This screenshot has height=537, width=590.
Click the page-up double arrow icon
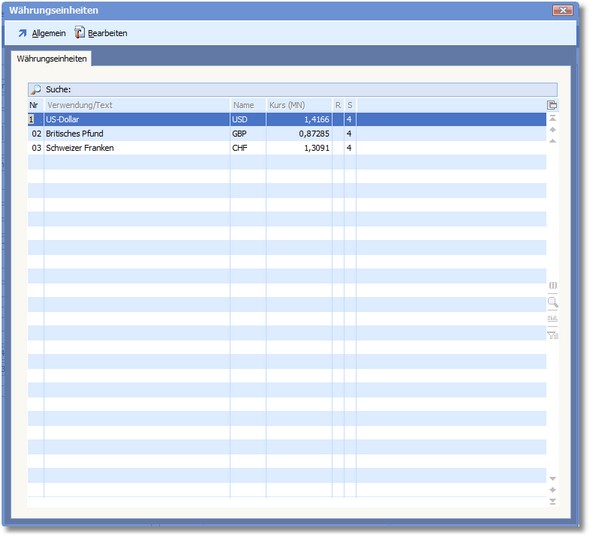(x=553, y=130)
